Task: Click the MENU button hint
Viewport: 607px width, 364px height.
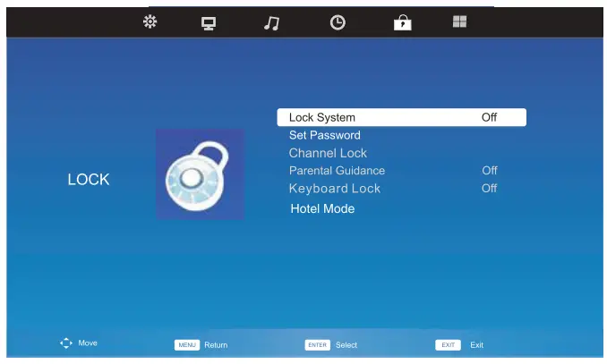Action: tap(187, 345)
